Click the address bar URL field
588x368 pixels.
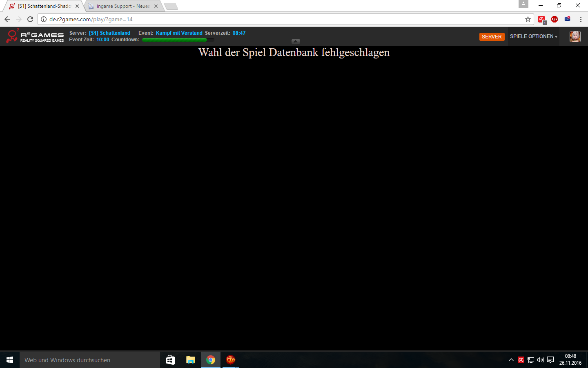click(286, 19)
